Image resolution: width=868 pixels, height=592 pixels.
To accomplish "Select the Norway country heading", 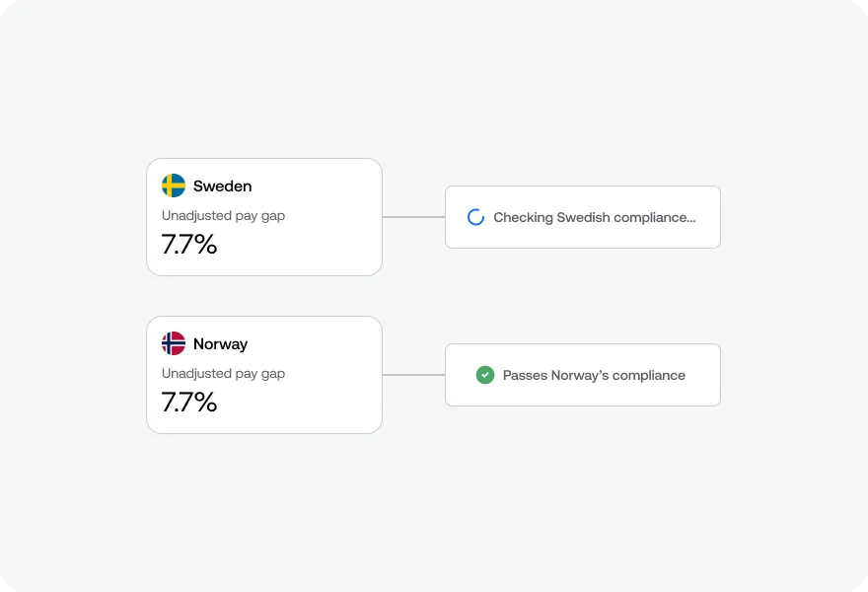I will [220, 344].
